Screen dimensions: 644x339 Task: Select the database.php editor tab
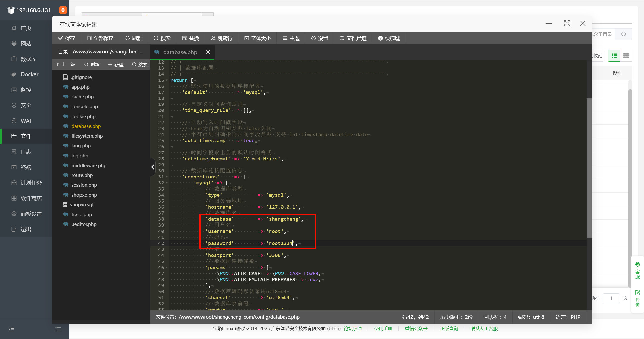pyautogui.click(x=180, y=52)
